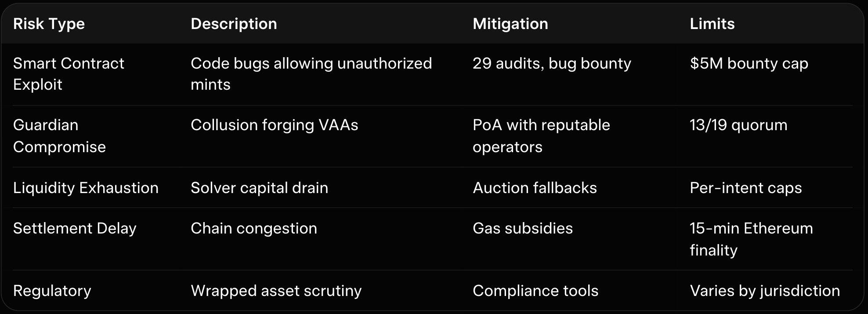Click the 'Collusion forging VAAs' description

coord(274,125)
